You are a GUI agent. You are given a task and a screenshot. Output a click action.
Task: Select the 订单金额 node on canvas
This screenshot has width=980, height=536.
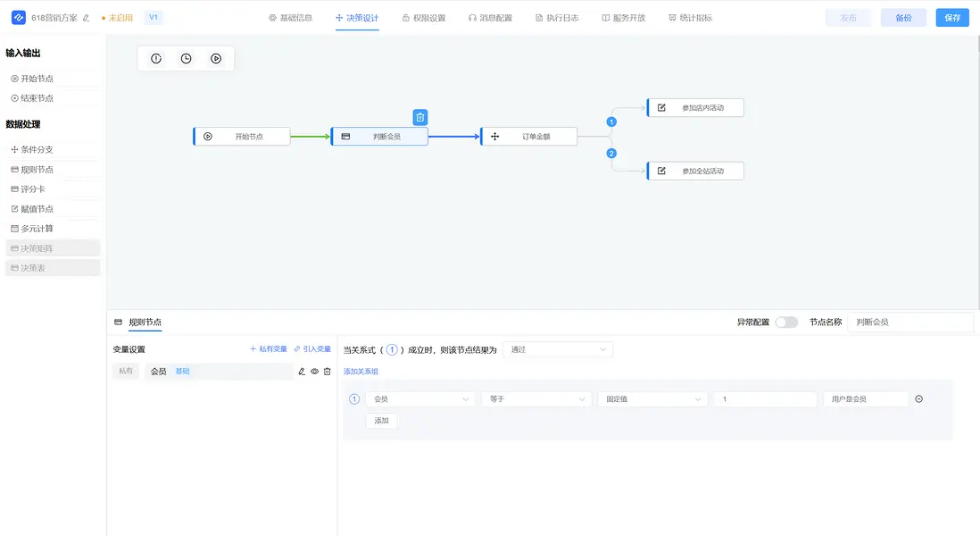[x=528, y=137]
